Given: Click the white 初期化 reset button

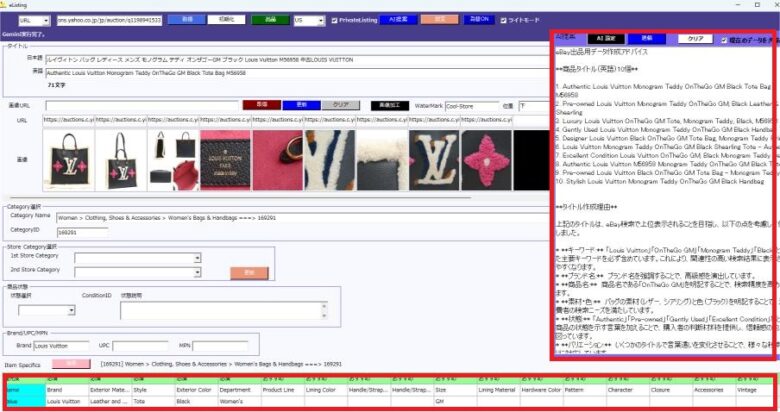Looking at the screenshot, I should click(226, 19).
